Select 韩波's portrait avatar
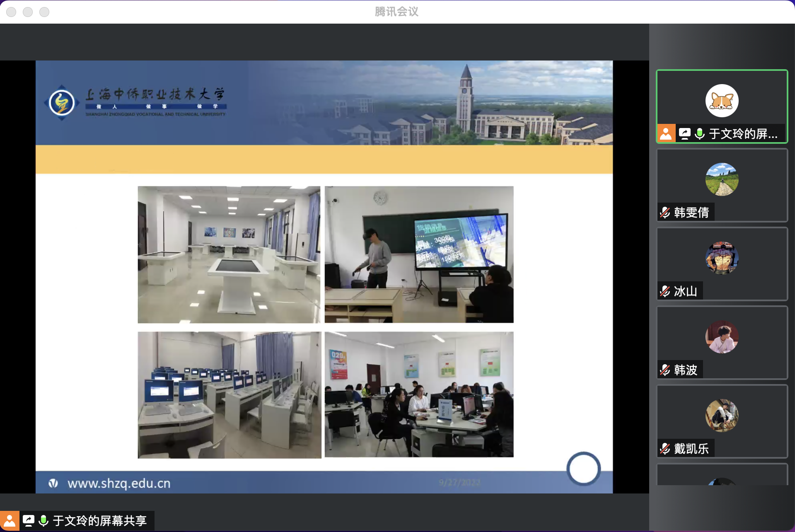795x532 pixels. [x=722, y=336]
